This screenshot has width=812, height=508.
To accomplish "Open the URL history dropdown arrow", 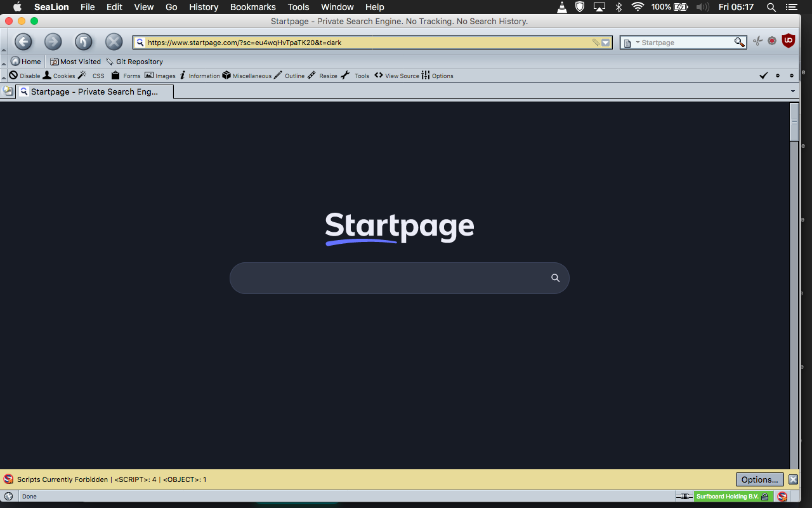I will tap(606, 43).
